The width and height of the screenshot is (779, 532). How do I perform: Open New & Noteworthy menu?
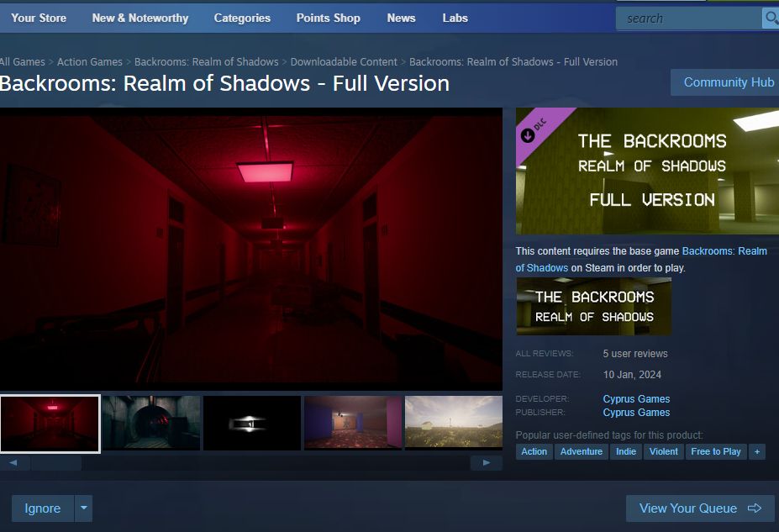140,18
